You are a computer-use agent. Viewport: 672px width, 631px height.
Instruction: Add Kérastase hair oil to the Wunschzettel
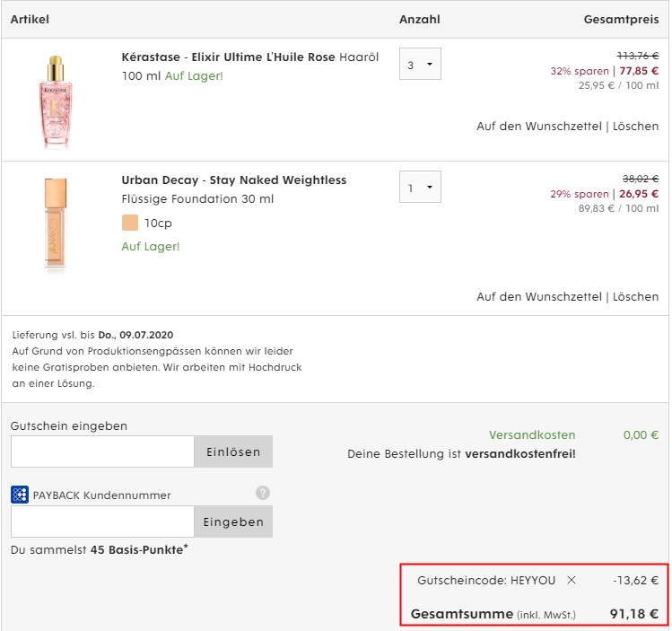pyautogui.click(x=539, y=126)
